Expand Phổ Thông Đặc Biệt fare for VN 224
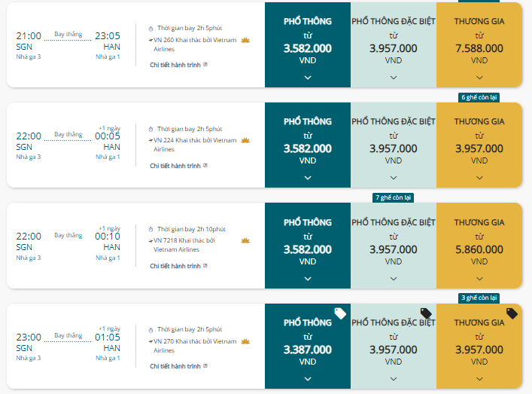The image size is (532, 394). point(394,178)
